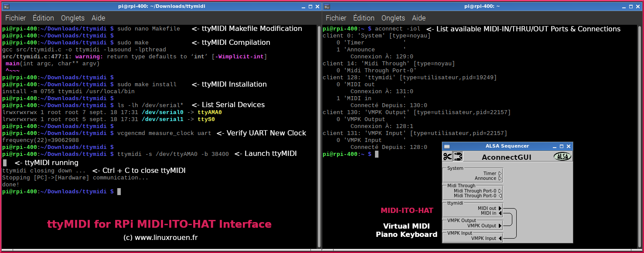Click the right terminal vertical scrollbar
The height and width of the screenshot is (253, 644).
641,136
